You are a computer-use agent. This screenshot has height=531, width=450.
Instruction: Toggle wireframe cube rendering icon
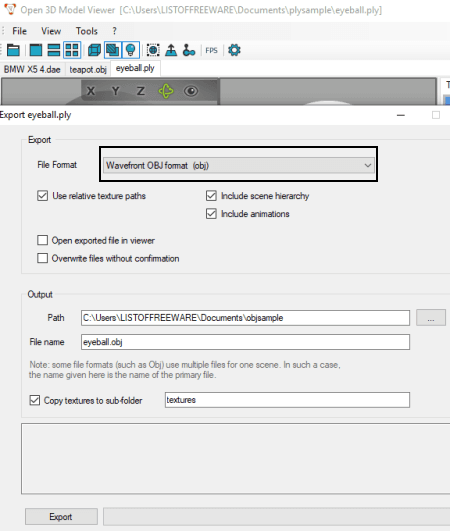coord(94,50)
